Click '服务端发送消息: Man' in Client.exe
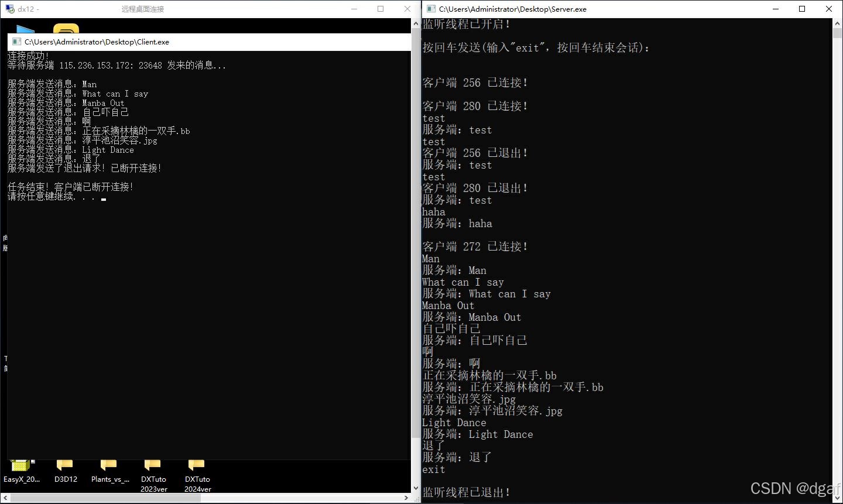This screenshot has height=504, width=843. [x=52, y=84]
